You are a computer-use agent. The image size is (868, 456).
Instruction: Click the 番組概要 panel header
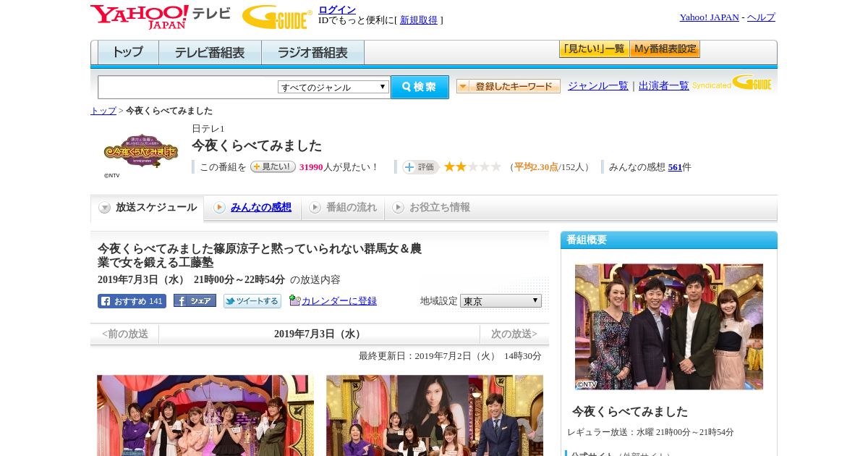(669, 240)
